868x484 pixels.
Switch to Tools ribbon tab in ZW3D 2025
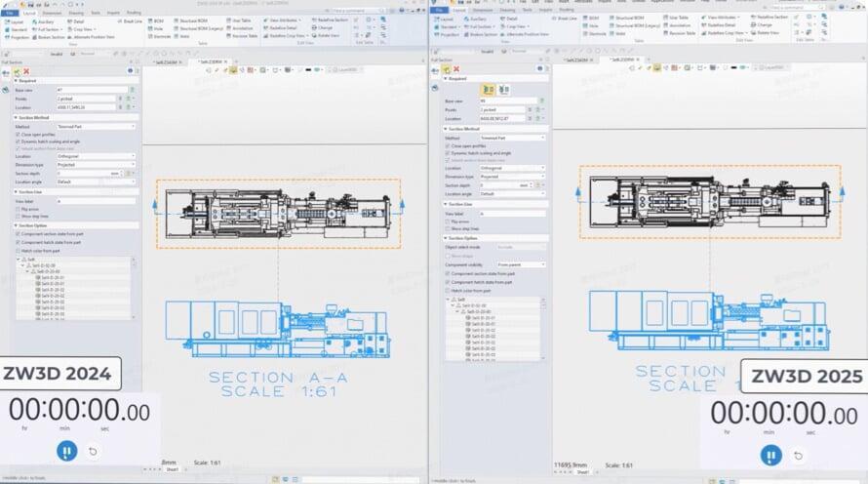527,10
